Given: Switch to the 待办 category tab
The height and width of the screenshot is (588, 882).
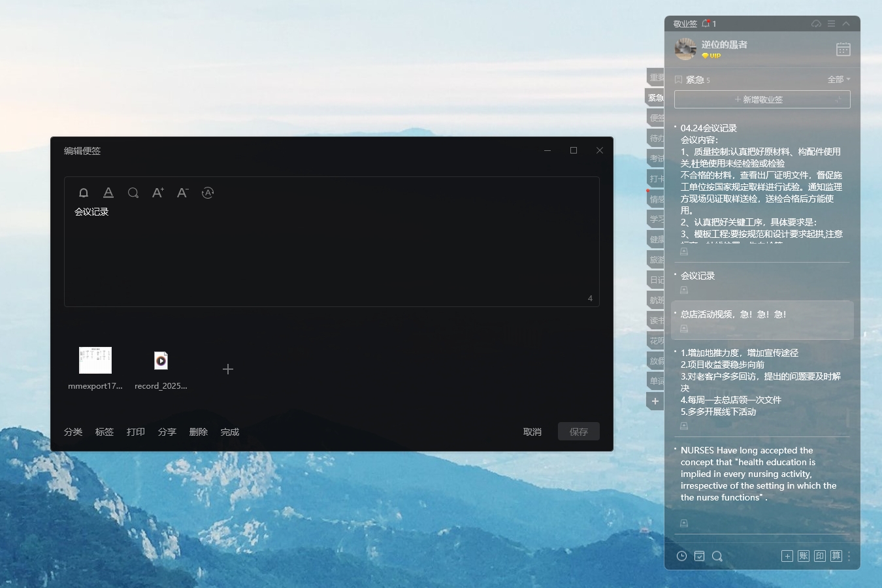Looking at the screenshot, I should 656,139.
